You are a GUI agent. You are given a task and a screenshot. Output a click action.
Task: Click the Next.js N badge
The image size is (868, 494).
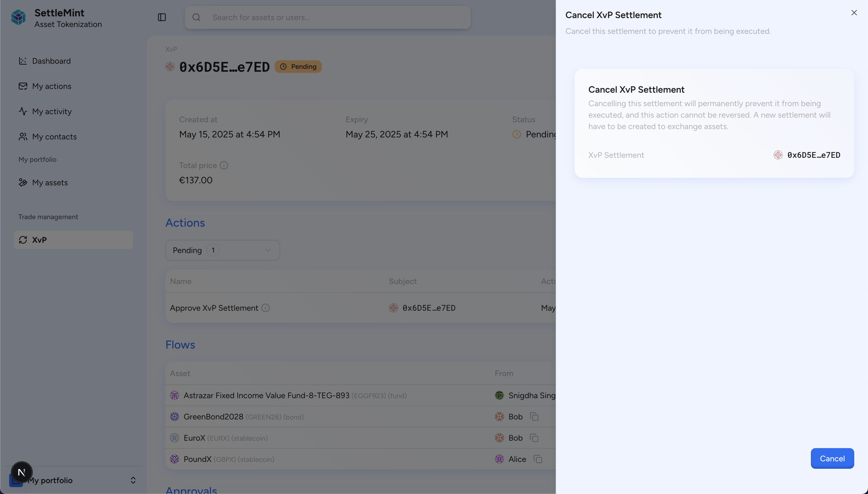(x=22, y=472)
